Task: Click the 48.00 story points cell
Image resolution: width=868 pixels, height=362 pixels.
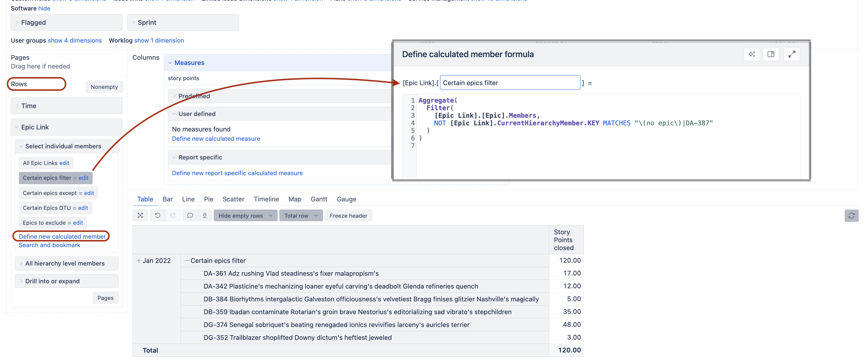Action: [566, 325]
